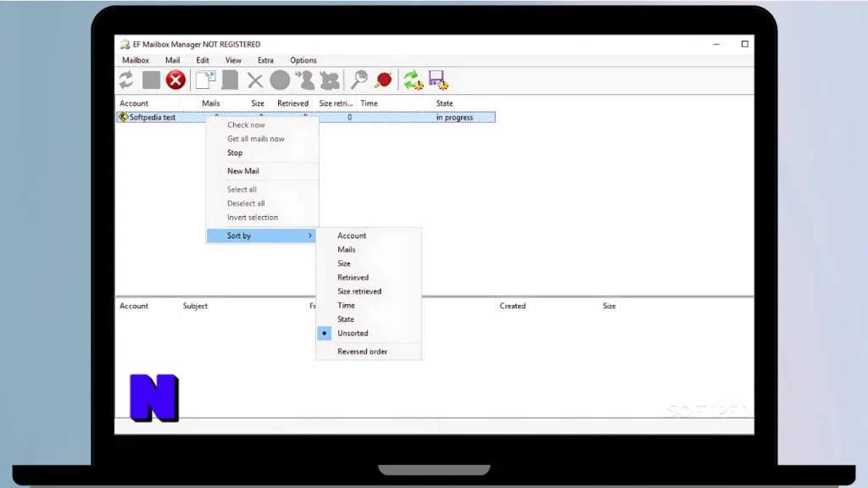Open the Extra menu
This screenshot has width=868, height=488.
[x=265, y=60]
